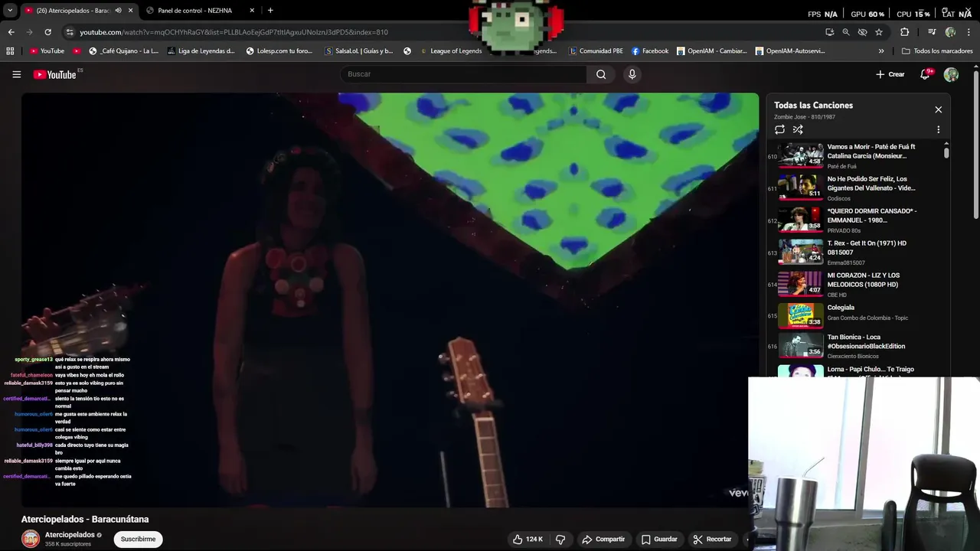Open the Comunidad PBE bookmark
This screenshot has width=980, height=551.
point(596,51)
